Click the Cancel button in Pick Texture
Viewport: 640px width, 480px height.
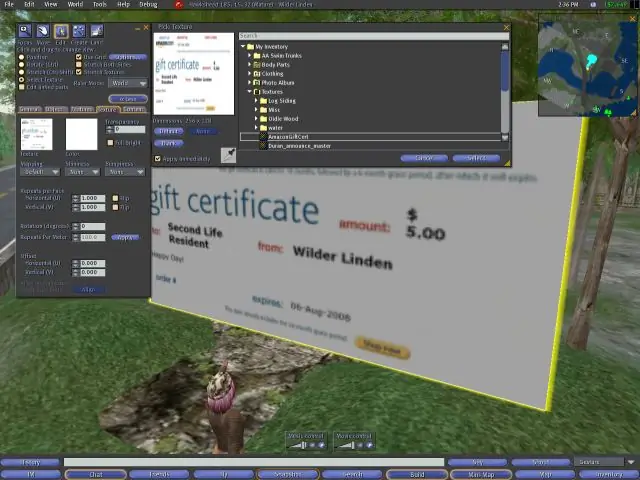tap(424, 158)
